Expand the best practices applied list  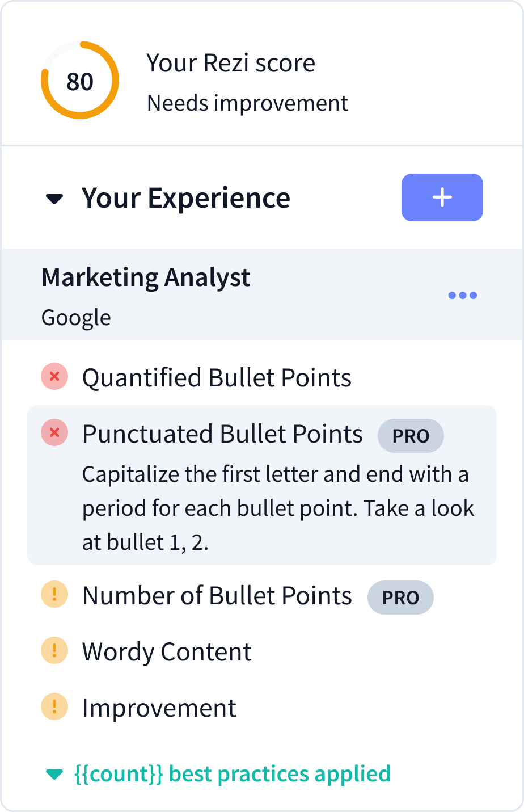[55, 772]
